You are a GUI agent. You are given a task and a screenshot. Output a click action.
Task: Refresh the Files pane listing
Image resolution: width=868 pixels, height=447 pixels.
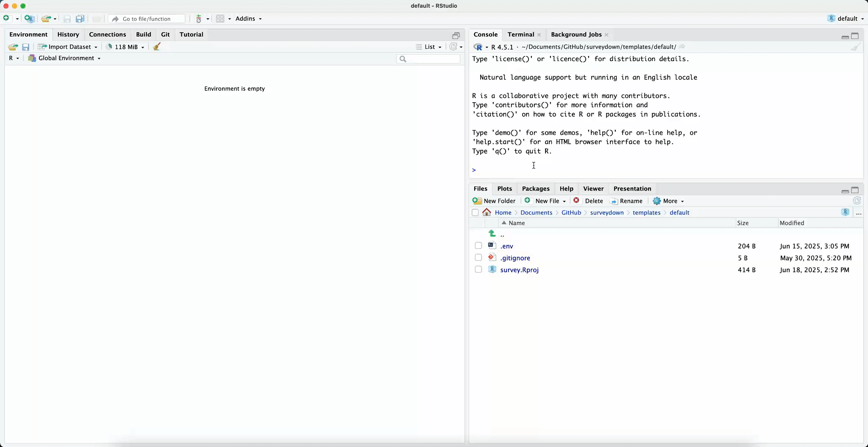857,201
